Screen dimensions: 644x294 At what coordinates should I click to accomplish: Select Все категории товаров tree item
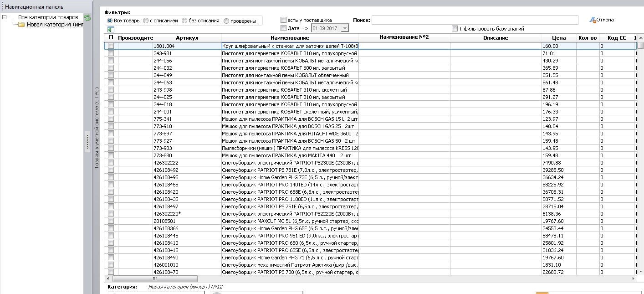pyautogui.click(x=48, y=17)
